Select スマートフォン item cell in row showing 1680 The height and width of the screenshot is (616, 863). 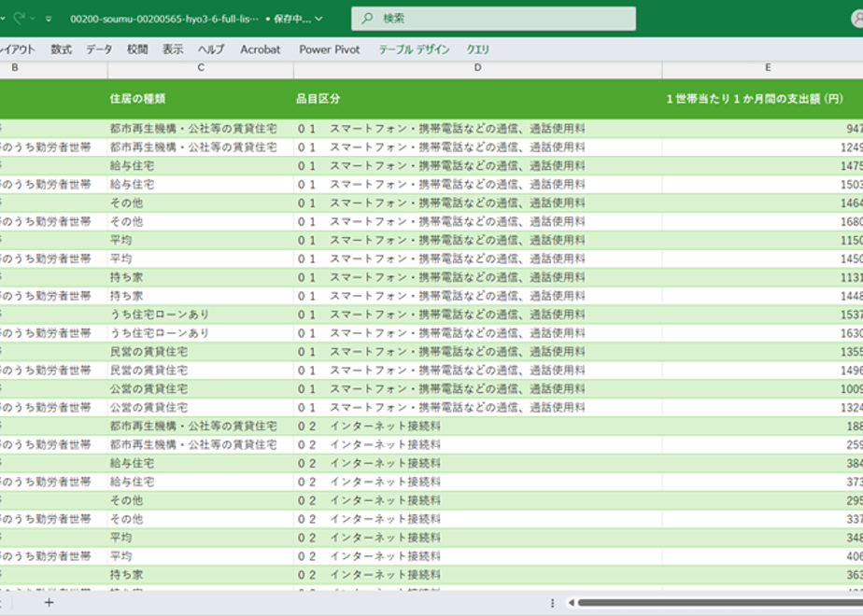point(478,221)
